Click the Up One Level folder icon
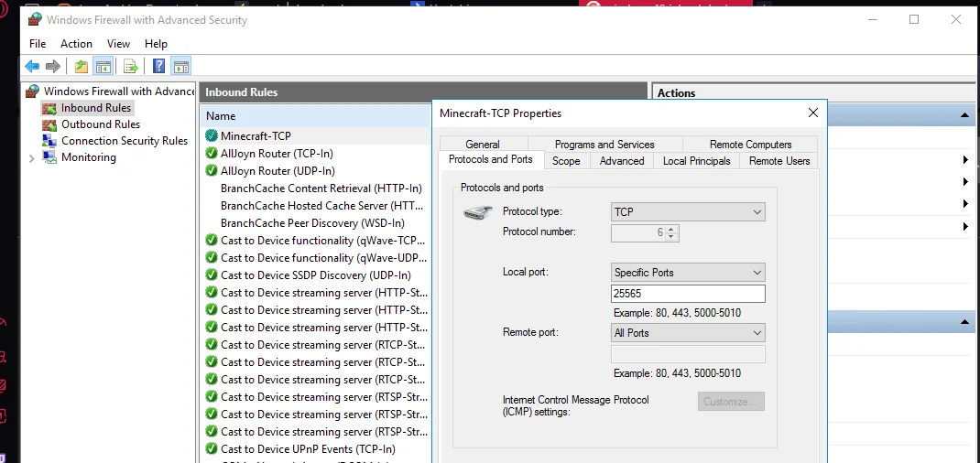The height and width of the screenshot is (463, 980). pos(82,66)
